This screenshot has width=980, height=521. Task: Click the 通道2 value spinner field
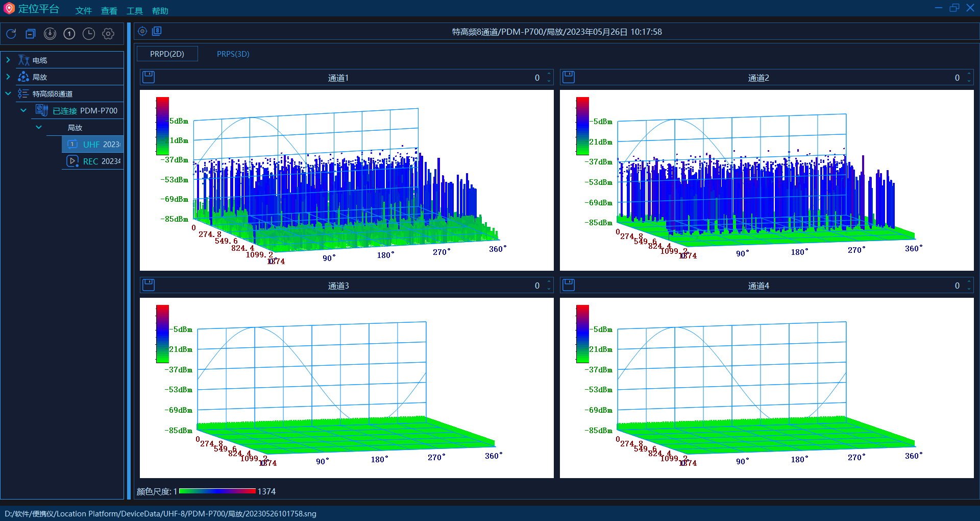tap(957, 78)
